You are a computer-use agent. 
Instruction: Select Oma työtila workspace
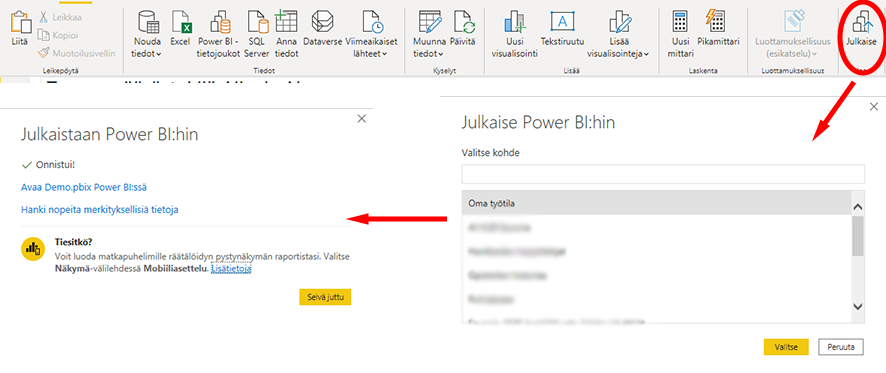pos(656,203)
